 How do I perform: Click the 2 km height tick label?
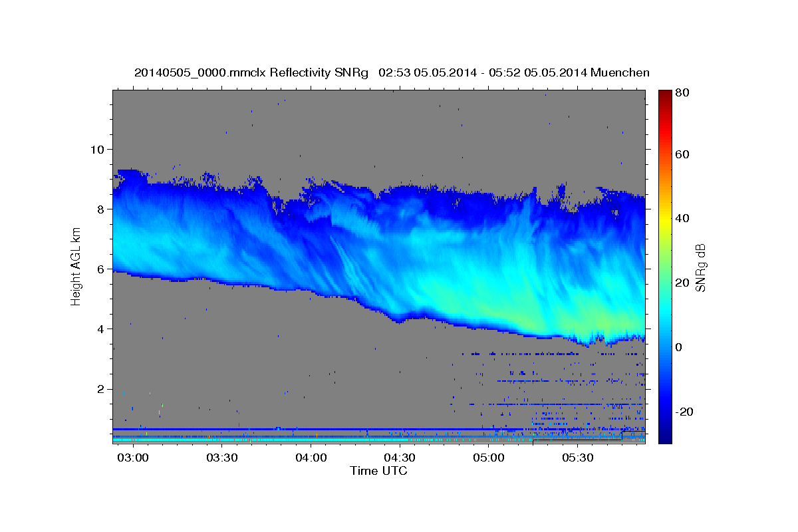[100, 389]
